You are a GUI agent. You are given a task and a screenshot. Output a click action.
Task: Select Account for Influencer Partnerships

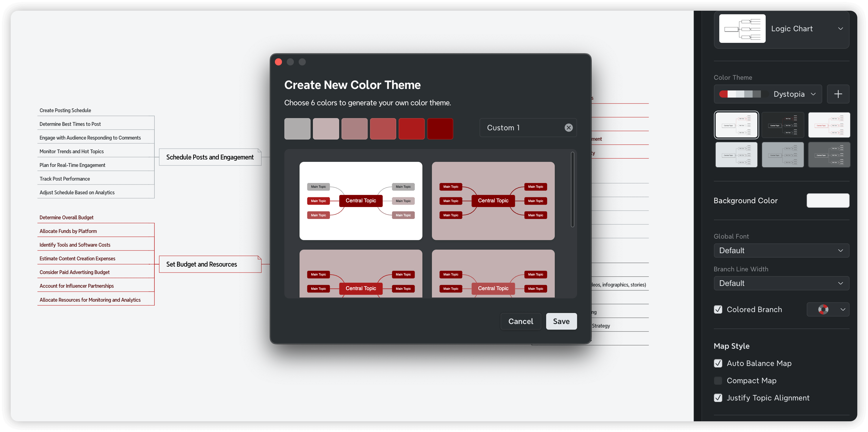coord(76,286)
